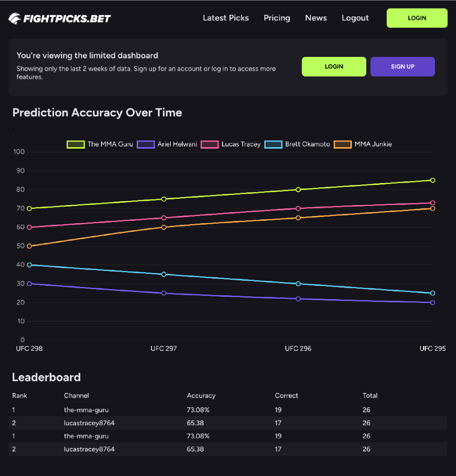Click MMA Junkie point at UFC 296
The height and width of the screenshot is (476, 456).
[x=298, y=218]
